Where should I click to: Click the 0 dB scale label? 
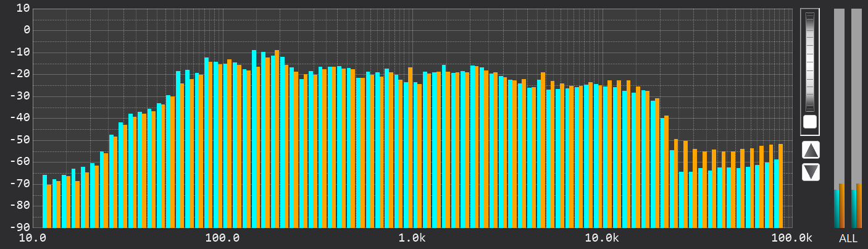click(x=27, y=30)
